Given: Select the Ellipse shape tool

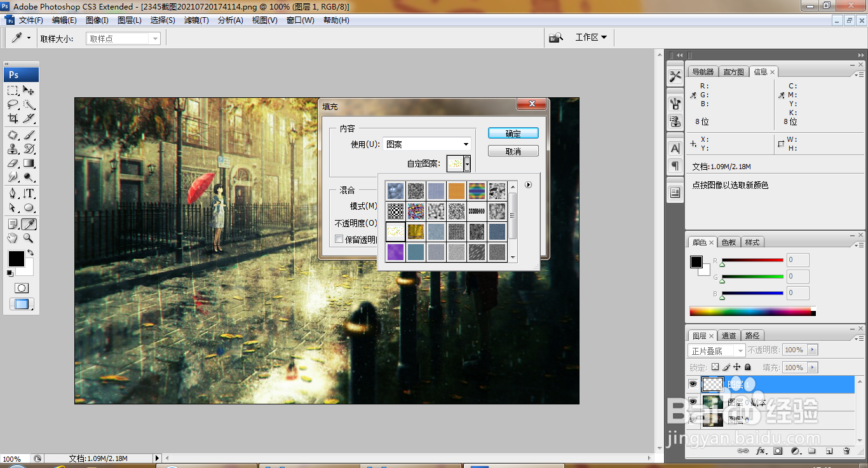Looking at the screenshot, I should click(29, 207).
